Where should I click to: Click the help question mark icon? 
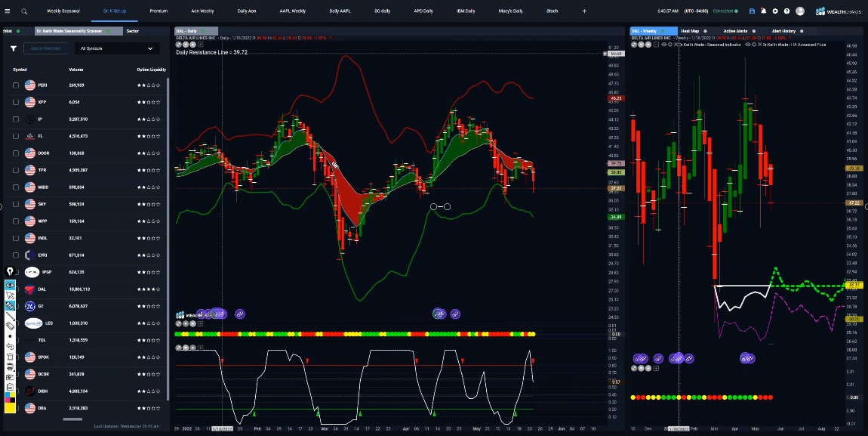pos(786,11)
